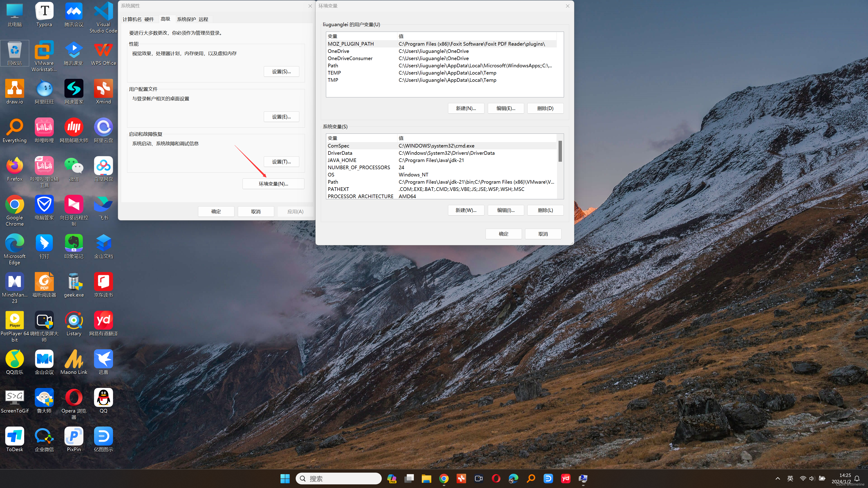
Task: Click the ScreenToGIF icon
Action: [x=14, y=396]
